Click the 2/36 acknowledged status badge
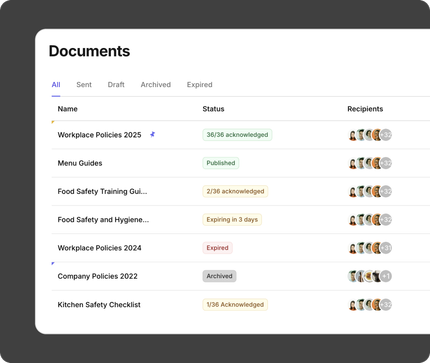 [235, 191]
